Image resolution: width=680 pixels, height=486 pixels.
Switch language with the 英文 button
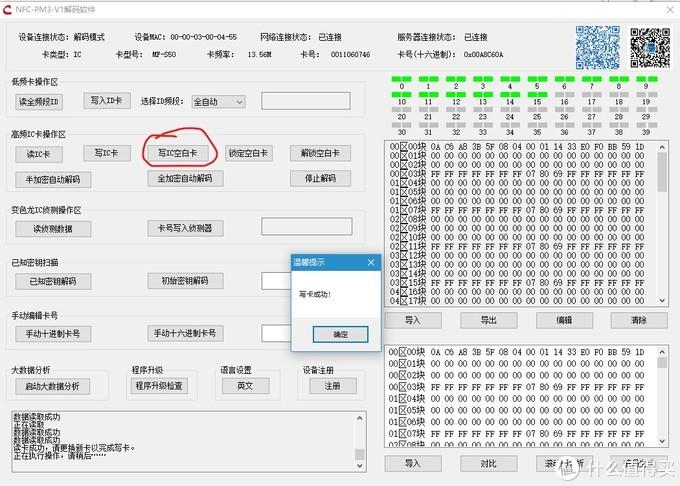click(x=245, y=385)
